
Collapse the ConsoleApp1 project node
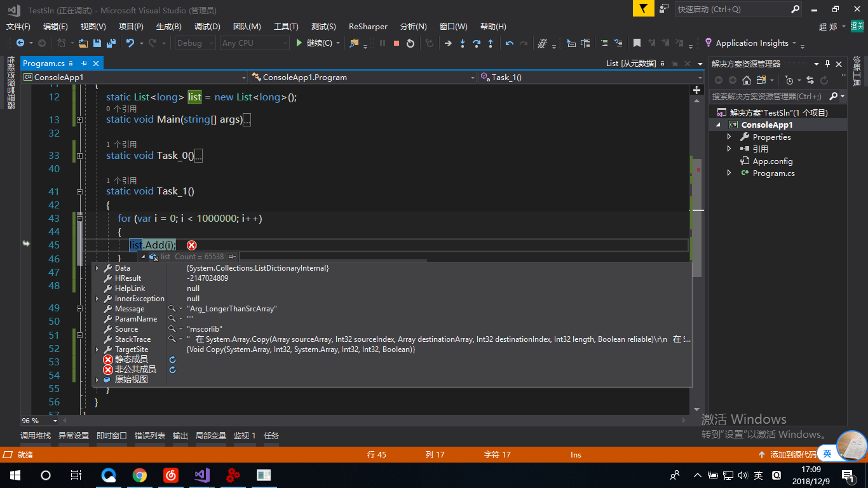[x=718, y=125]
